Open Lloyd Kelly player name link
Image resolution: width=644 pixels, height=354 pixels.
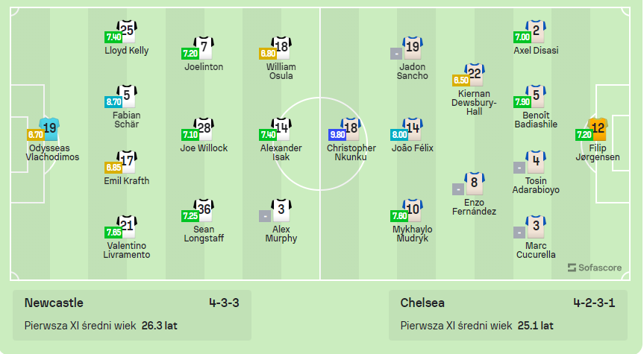pos(126,51)
